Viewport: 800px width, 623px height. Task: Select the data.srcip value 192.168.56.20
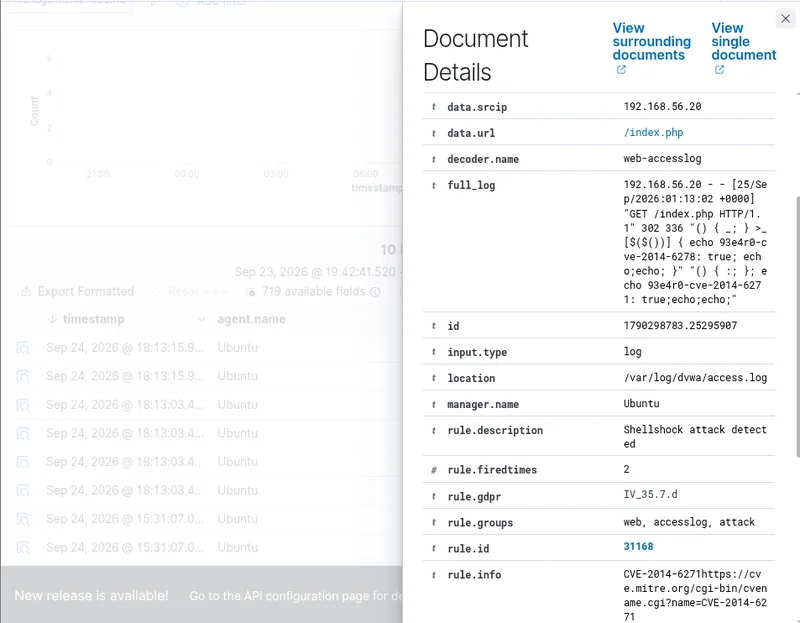pos(662,106)
